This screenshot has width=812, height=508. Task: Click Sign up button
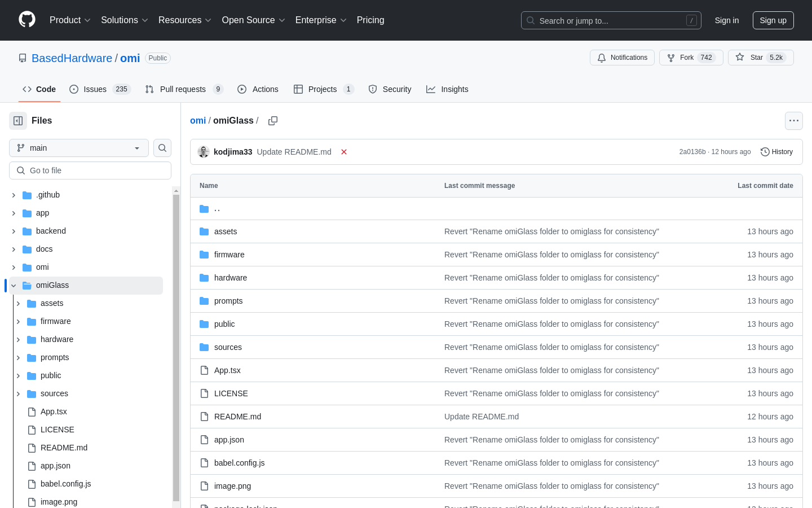click(773, 20)
